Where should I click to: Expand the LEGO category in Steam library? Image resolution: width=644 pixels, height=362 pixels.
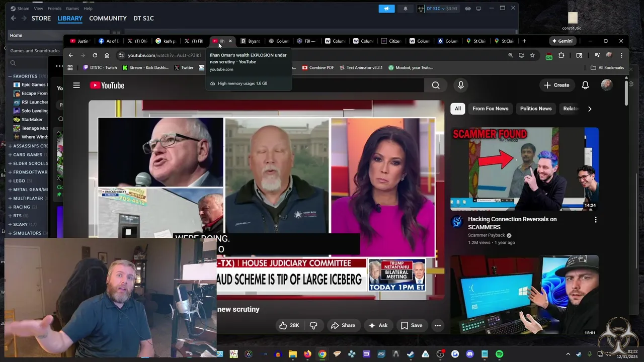click(x=10, y=180)
